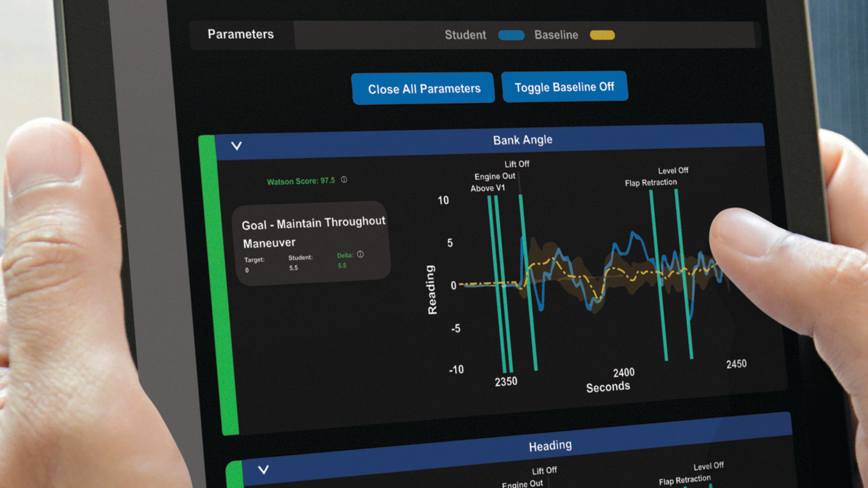Collapse the Bank Angle panel with its chevron

pos(236,147)
